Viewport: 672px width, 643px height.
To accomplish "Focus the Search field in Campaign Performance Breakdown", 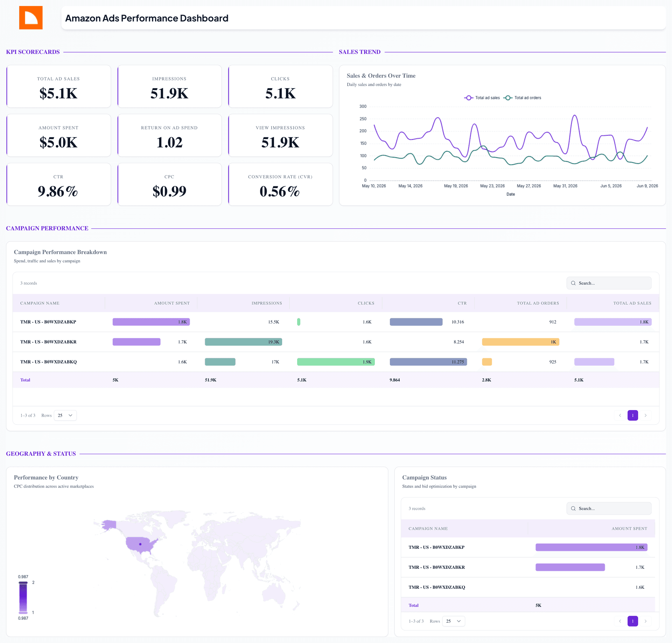I will click(x=609, y=283).
